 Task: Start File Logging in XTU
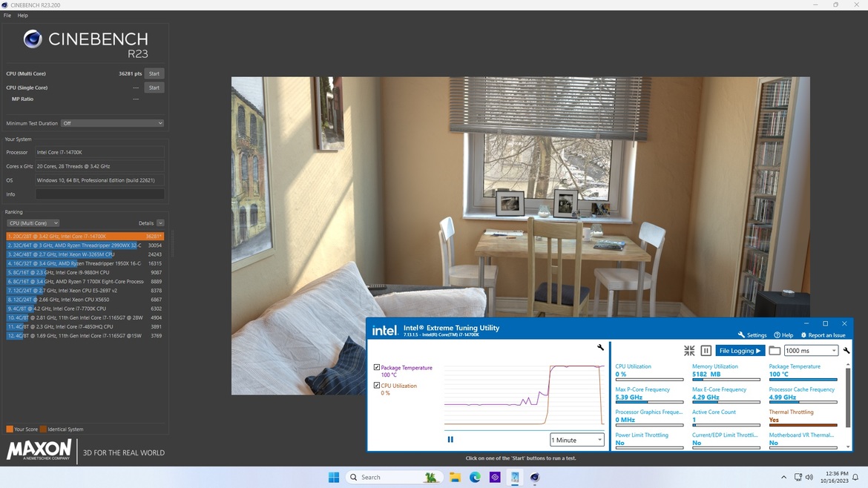click(740, 351)
